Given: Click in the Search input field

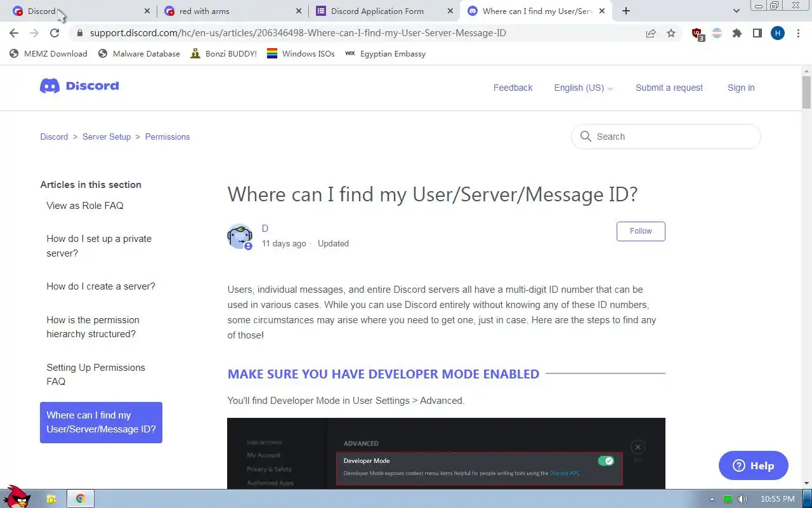Looking at the screenshot, I should [x=666, y=137].
